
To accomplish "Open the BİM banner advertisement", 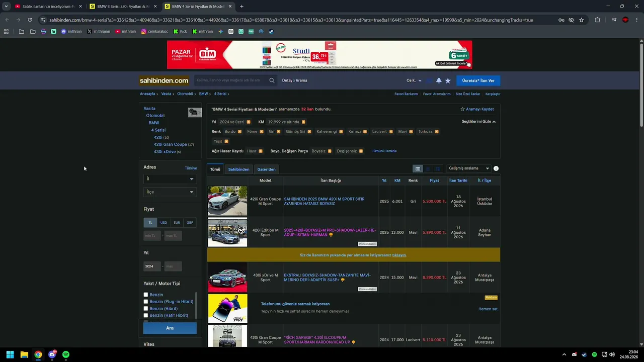I will (x=319, y=55).
